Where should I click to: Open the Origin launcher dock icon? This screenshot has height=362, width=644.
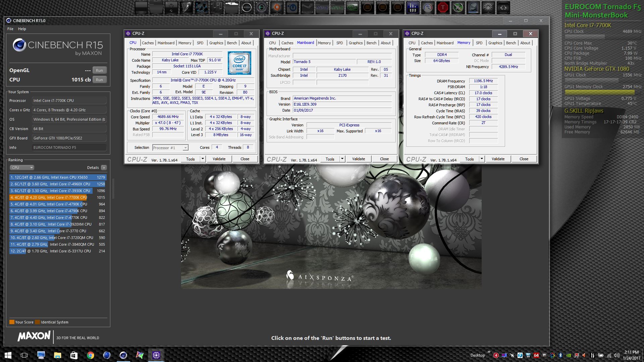277,7
